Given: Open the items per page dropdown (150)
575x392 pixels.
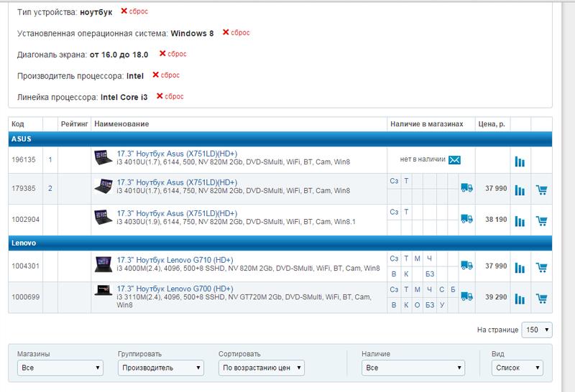Looking at the screenshot, I should (537, 330).
